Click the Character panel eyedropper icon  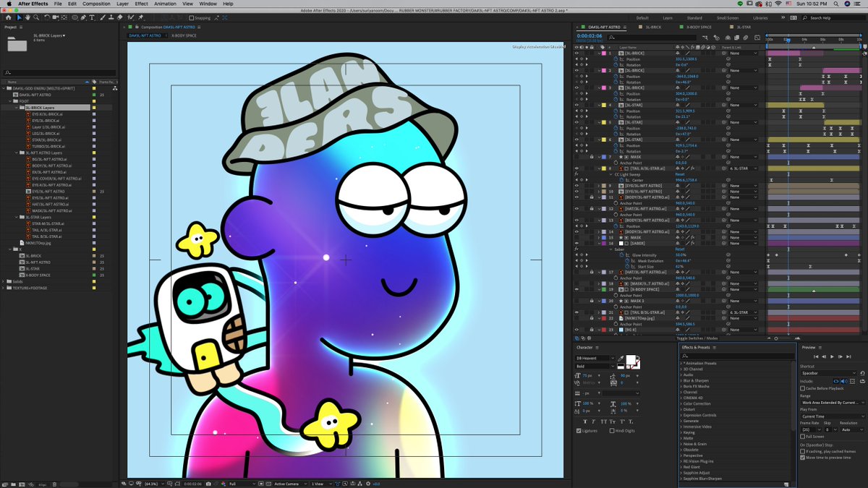pos(621,359)
